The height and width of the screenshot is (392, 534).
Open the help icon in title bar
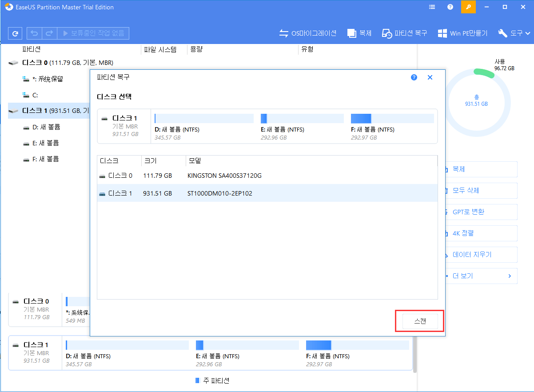coord(450,7)
